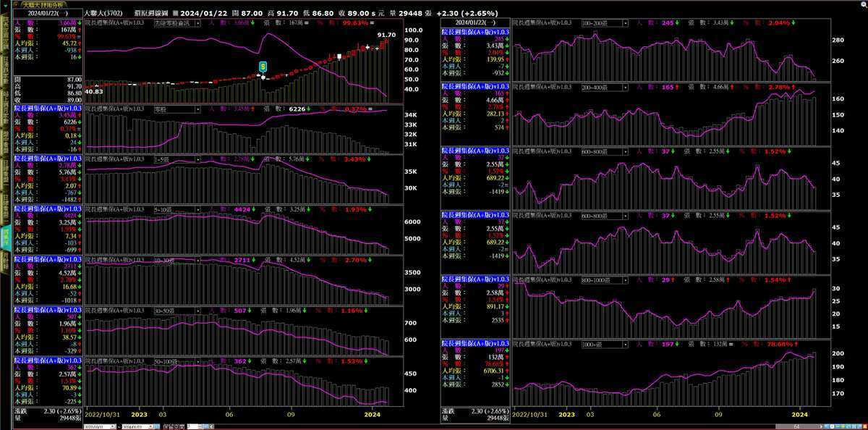Image resolution: width=868 pixels, height=430 pixels.
Task: Click the 91.70 high price candle label
Action: tap(386, 35)
